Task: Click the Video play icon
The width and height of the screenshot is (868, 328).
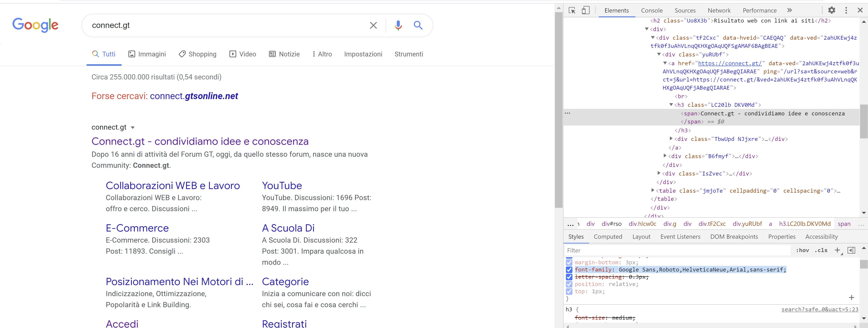Action: 233,54
